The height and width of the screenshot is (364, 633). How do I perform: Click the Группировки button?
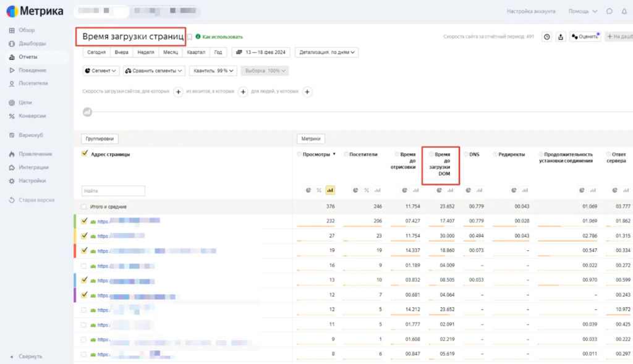(x=100, y=139)
